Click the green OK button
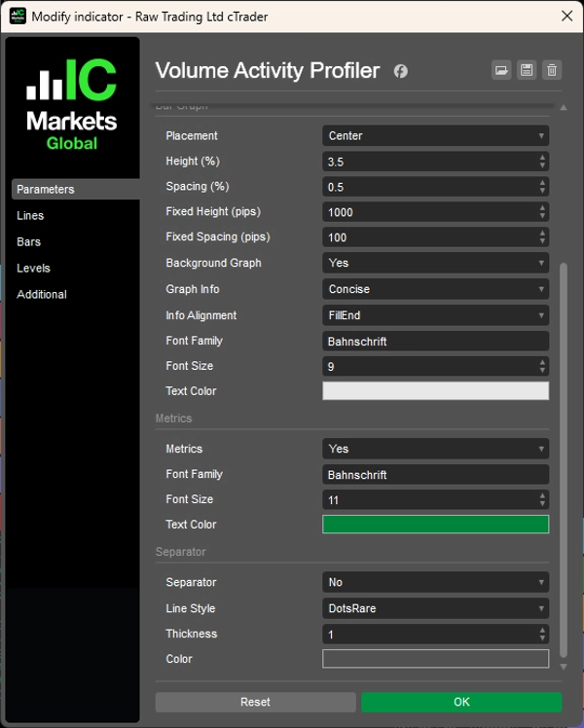The image size is (584, 728). coord(461,702)
